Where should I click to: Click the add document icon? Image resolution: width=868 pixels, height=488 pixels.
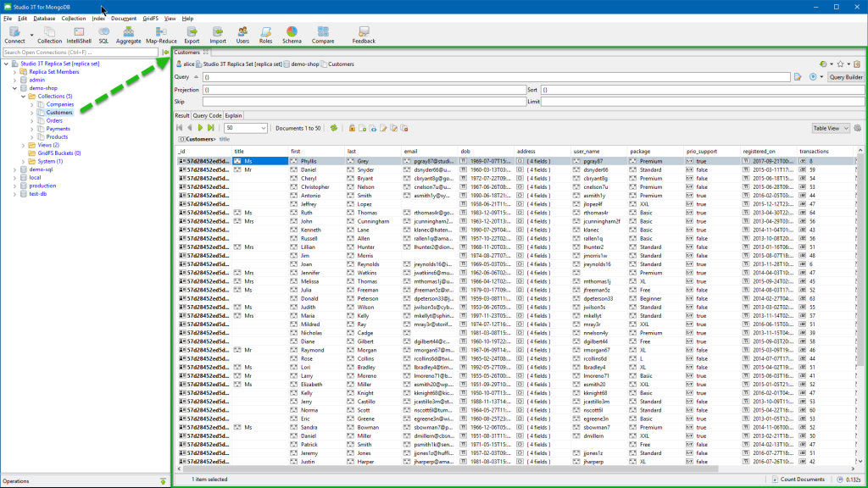[x=363, y=129]
